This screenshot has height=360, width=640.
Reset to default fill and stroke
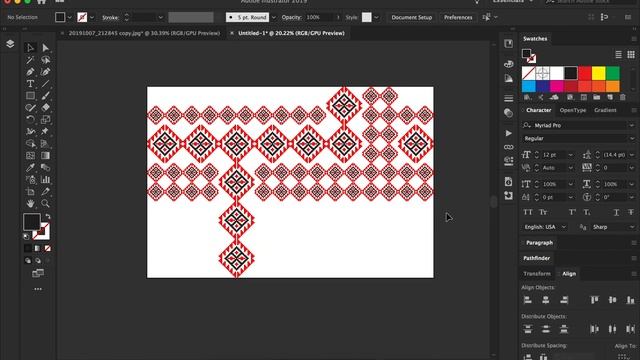click(27, 236)
